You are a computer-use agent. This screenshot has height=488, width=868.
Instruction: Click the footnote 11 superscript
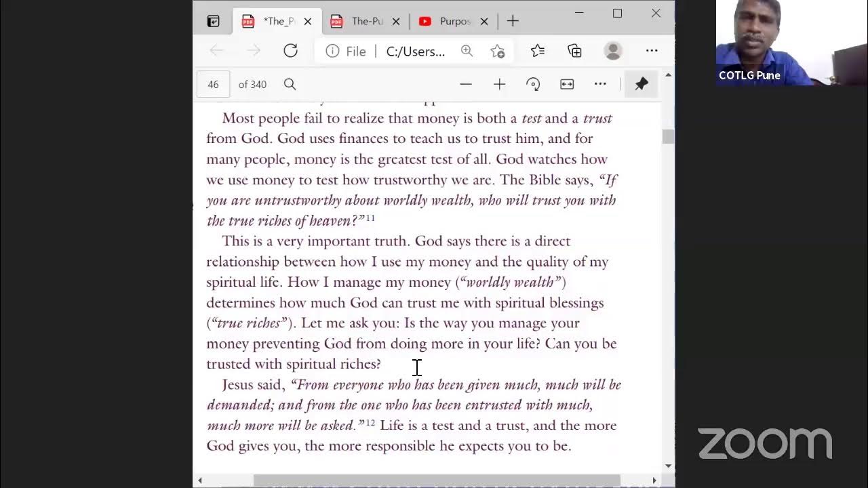(x=370, y=218)
